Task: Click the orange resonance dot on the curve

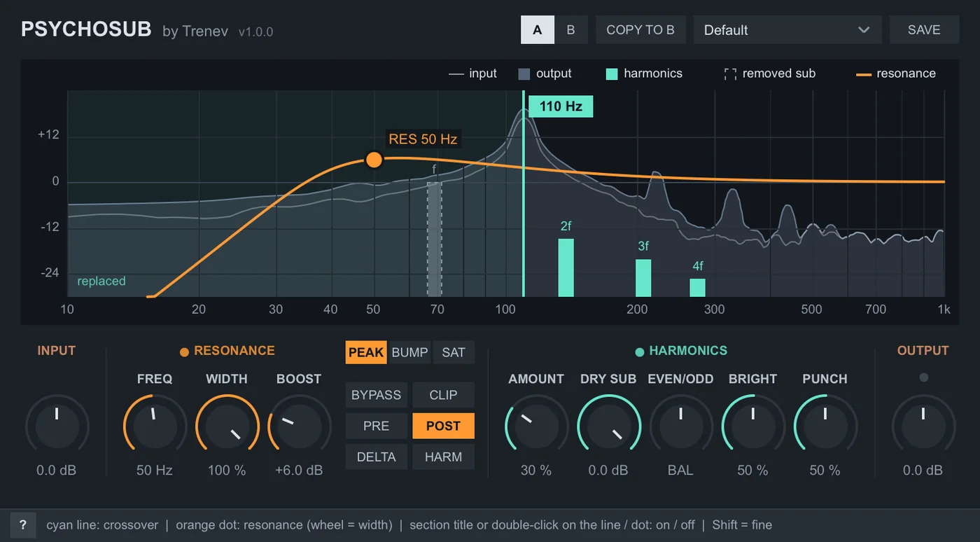Action: [x=374, y=160]
